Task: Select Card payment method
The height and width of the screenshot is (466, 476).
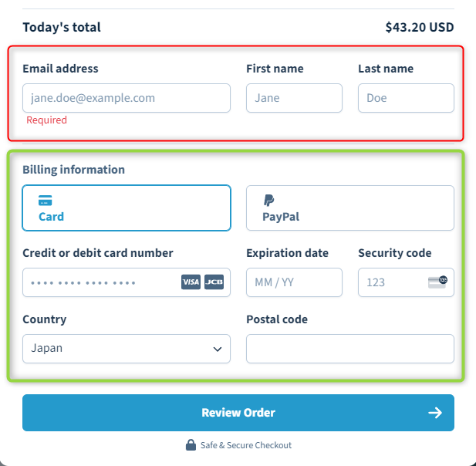Action: (x=127, y=208)
